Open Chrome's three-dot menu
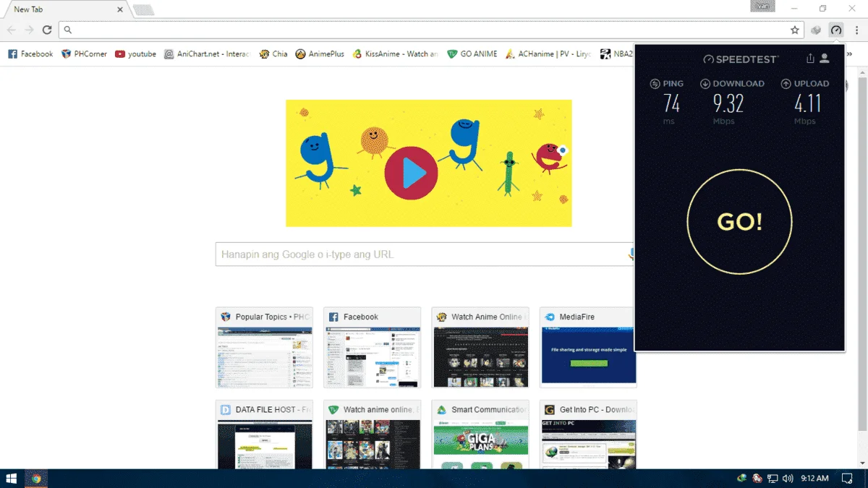The image size is (868, 488). (856, 30)
